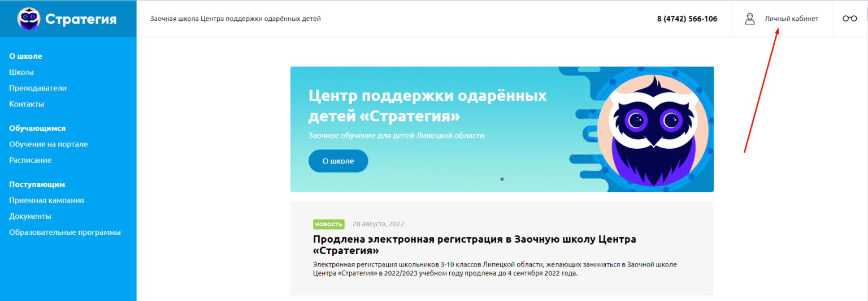
Task: Click the green НОВОСТЬ tag label
Action: [x=328, y=224]
